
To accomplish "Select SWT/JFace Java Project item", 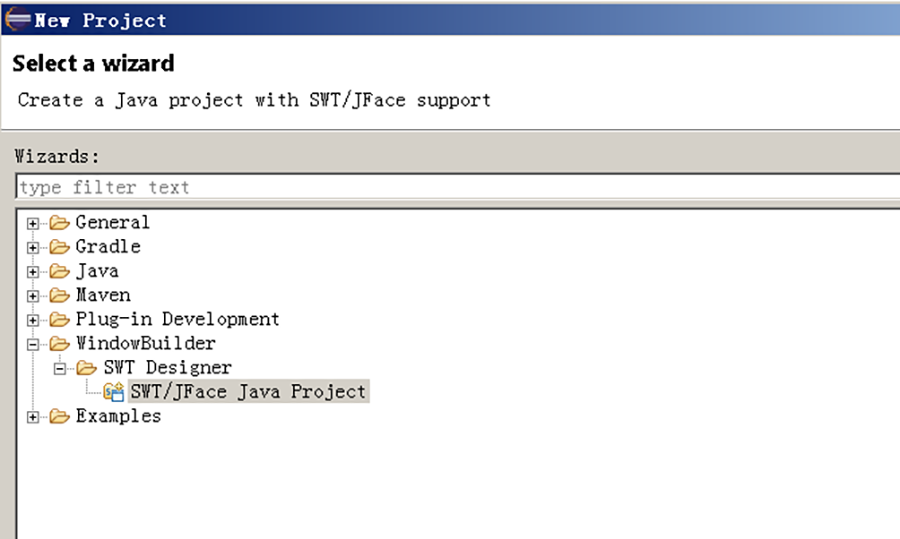I will (x=248, y=391).
